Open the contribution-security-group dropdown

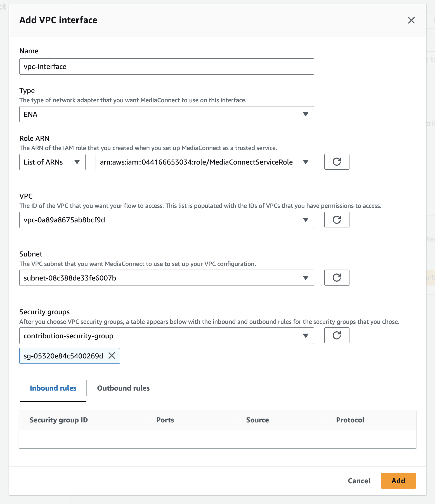coord(166,336)
